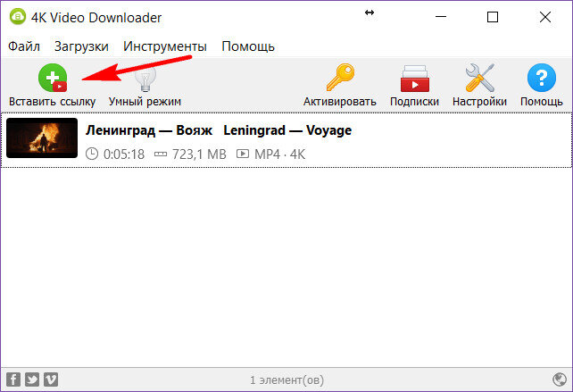Select the Ленинград — Вояж video thumbnail
Image resolution: width=573 pixels, height=392 pixels.
click(x=42, y=138)
